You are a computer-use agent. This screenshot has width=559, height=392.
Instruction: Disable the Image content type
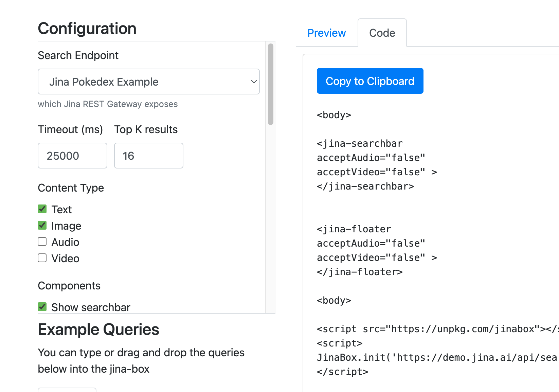point(42,225)
